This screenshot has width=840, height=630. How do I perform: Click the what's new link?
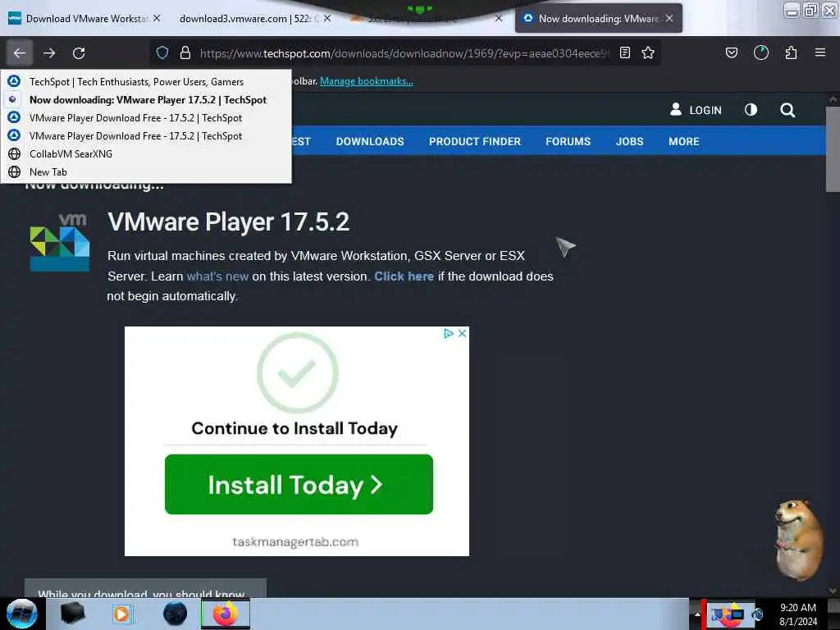pos(217,276)
